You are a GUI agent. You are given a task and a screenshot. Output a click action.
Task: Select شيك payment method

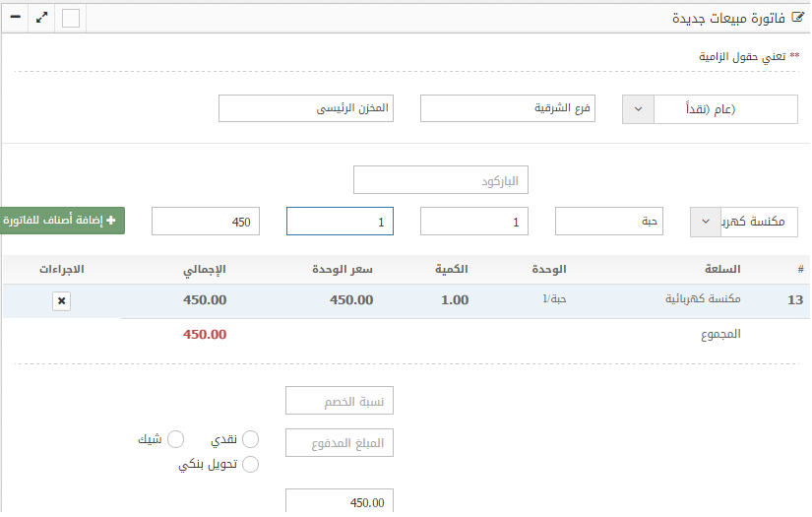(176, 439)
